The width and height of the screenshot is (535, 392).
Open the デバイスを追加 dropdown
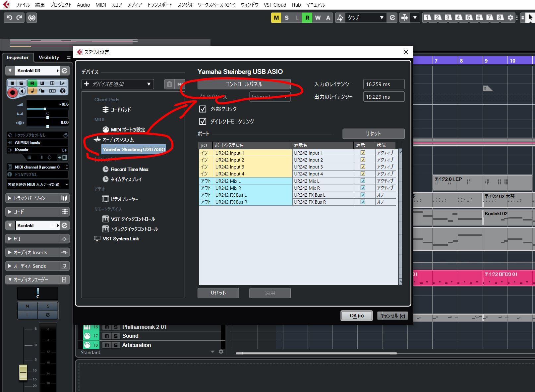(x=118, y=84)
